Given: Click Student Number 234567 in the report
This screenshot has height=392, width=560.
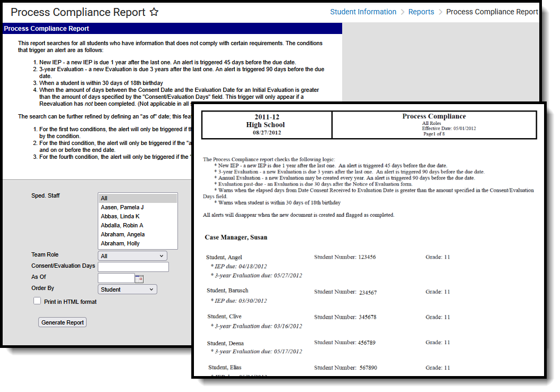Looking at the screenshot, I should [345, 292].
